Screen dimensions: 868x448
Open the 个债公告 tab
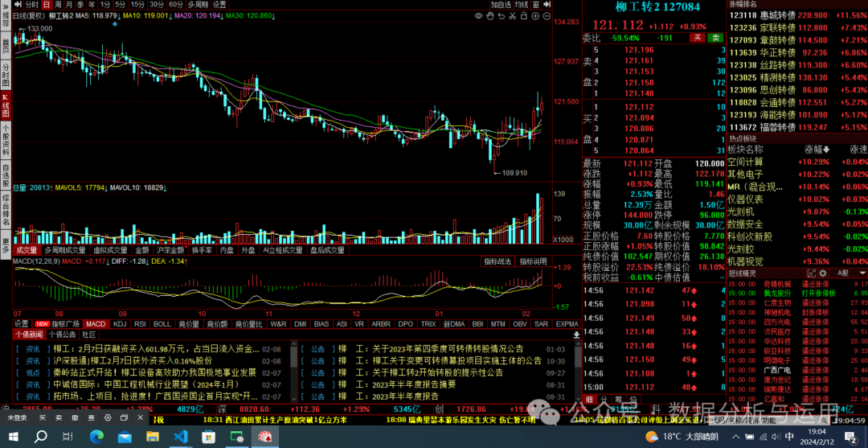pyautogui.click(x=63, y=335)
